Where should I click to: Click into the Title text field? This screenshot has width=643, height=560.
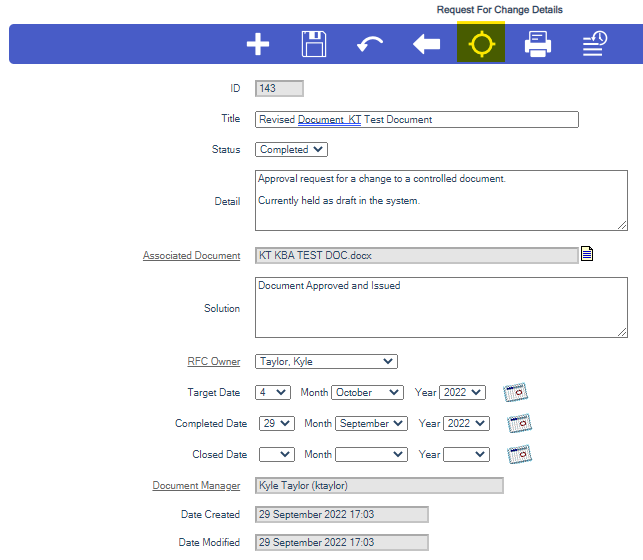coord(416,120)
